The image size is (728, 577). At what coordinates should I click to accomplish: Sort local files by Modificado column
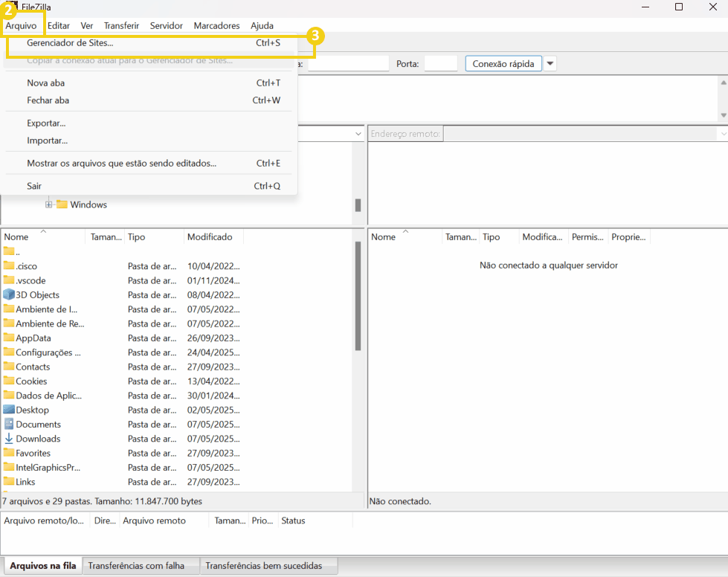pyautogui.click(x=213, y=236)
